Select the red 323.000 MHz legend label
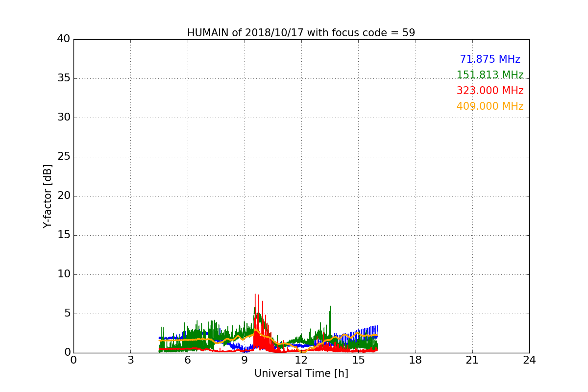 [490, 91]
